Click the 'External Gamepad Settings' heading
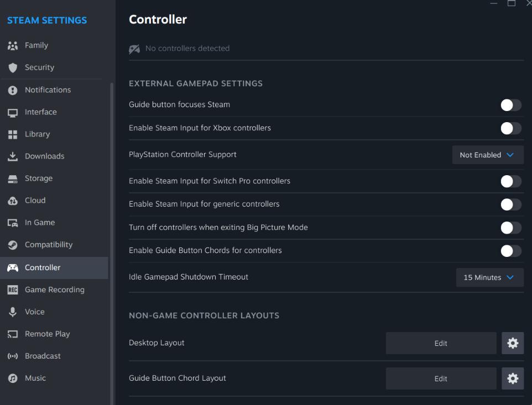 196,83
